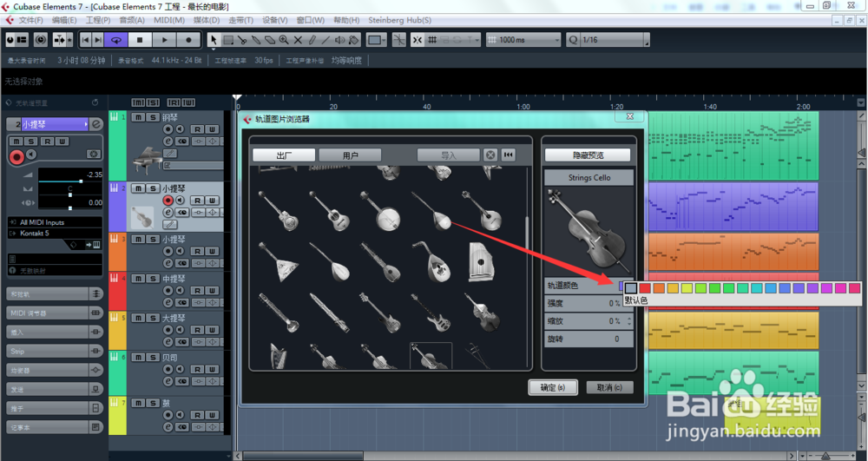
Task: Click the global Solo-all [s] button
Action: 153,102
